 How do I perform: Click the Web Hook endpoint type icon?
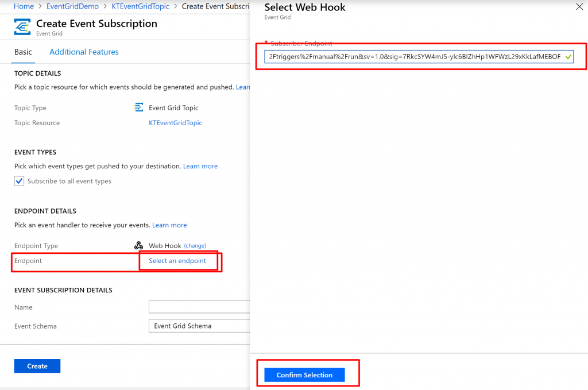click(139, 246)
